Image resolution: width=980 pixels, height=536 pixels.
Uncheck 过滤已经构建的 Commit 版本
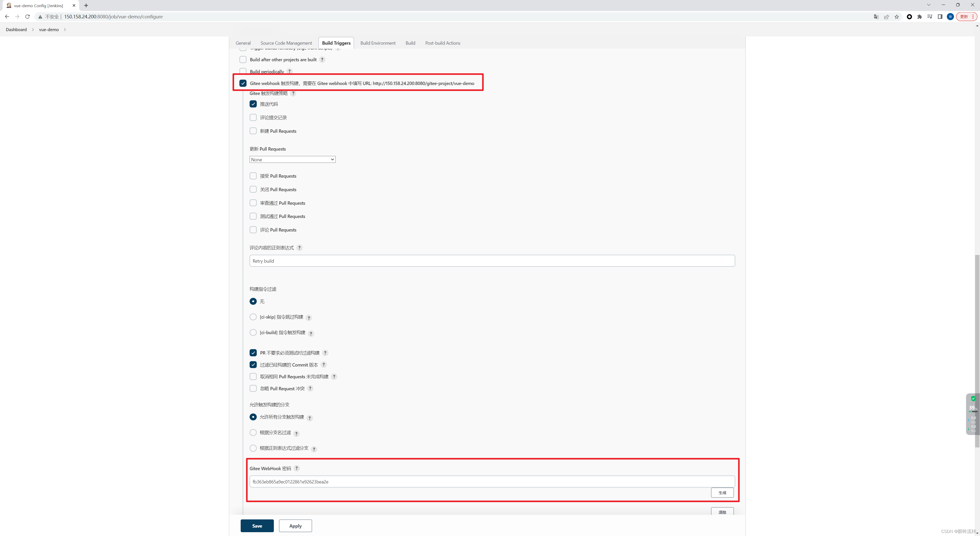click(253, 364)
